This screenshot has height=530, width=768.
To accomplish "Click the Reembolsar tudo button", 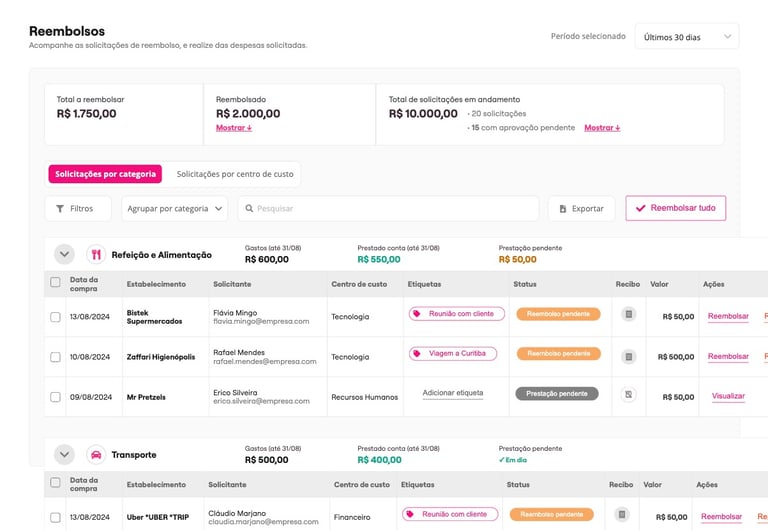I will tap(675, 208).
